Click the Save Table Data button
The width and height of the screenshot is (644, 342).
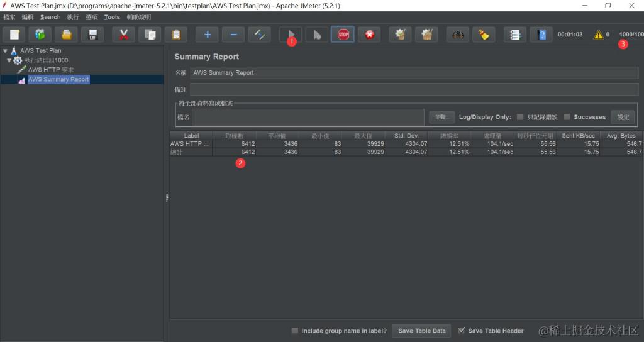pyautogui.click(x=421, y=331)
